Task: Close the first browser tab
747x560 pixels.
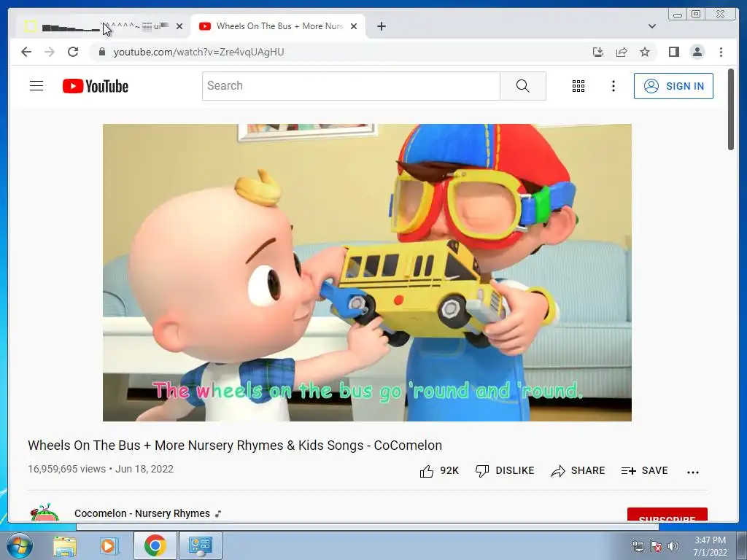Action: (x=179, y=27)
